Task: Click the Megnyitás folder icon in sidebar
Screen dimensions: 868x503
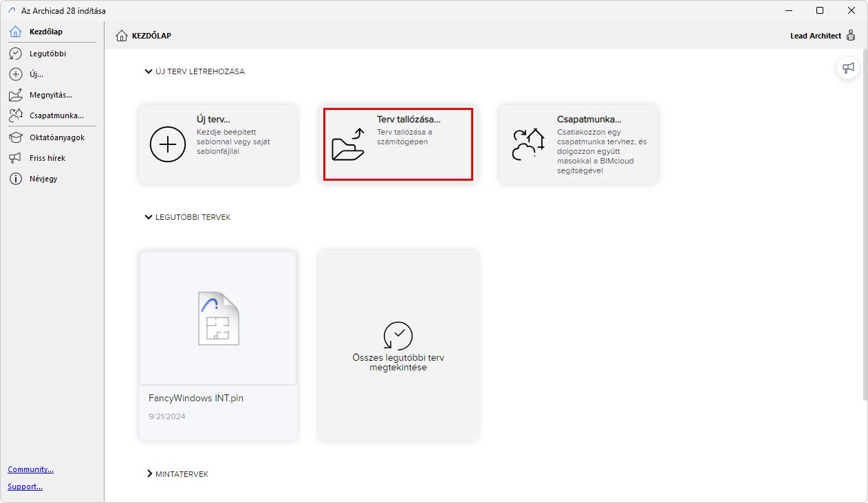Action: coord(15,95)
